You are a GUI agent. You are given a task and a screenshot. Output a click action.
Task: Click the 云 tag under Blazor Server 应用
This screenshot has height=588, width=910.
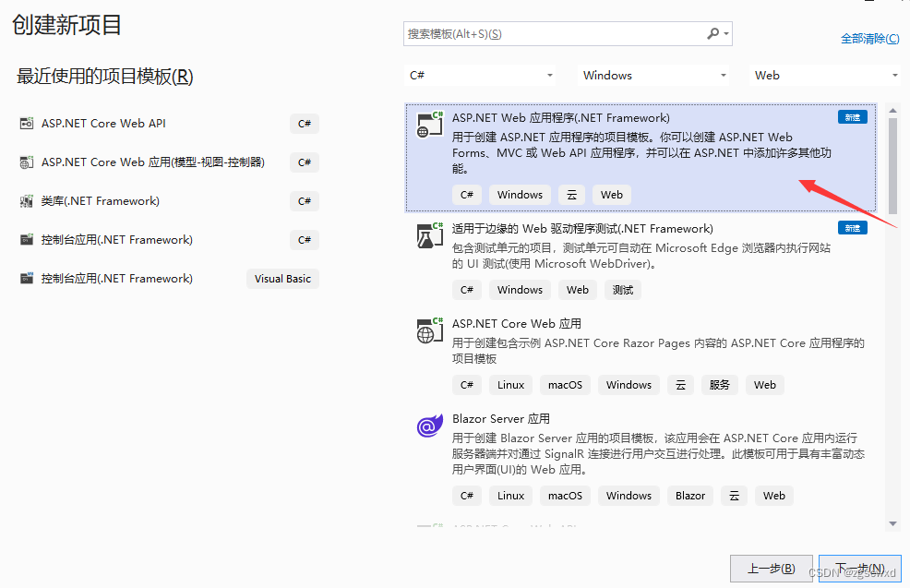tap(734, 496)
